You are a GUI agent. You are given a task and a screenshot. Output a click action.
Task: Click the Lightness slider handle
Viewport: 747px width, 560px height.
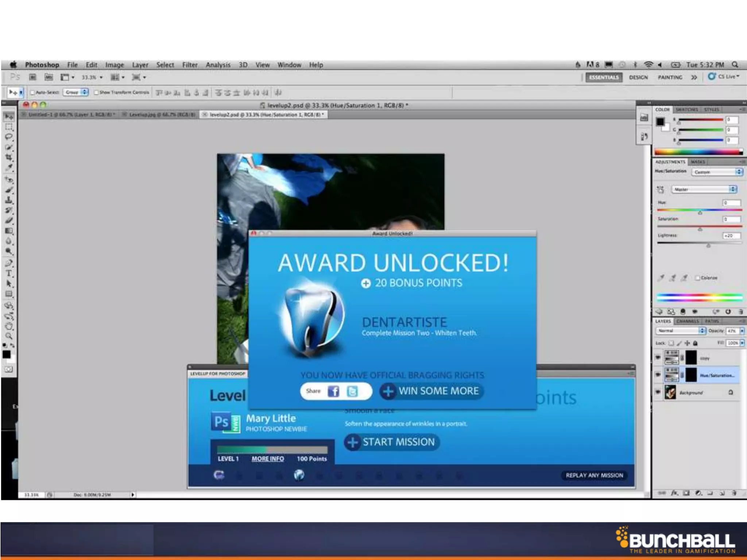(x=708, y=246)
